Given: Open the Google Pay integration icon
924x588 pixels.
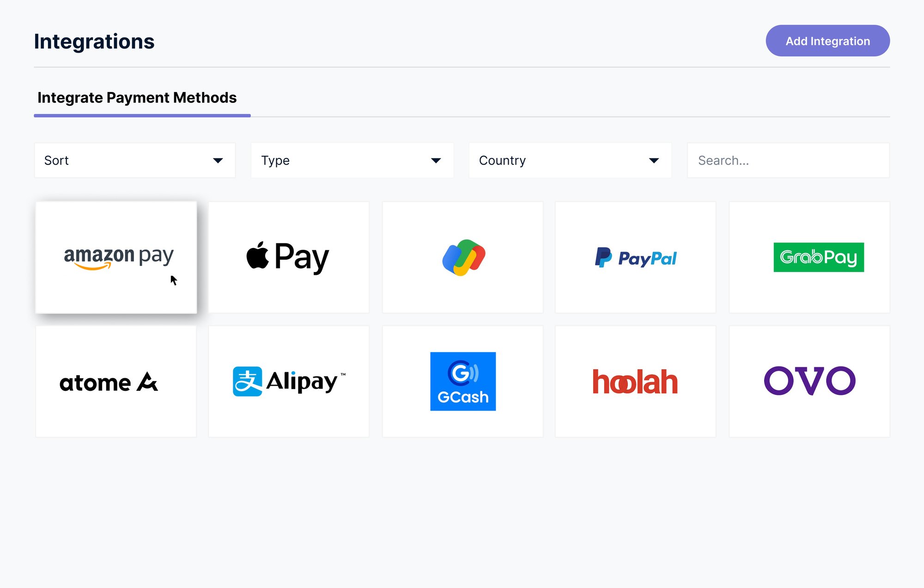Looking at the screenshot, I should [462, 257].
